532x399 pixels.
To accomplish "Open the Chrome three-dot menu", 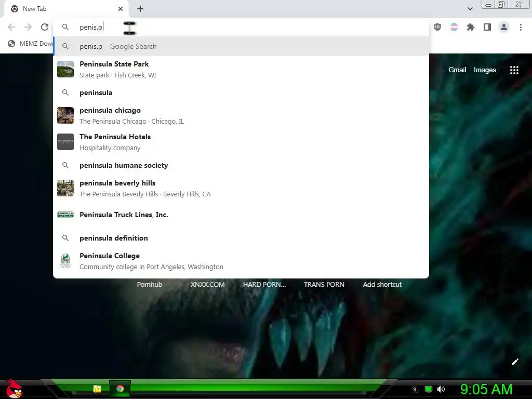I will [521, 27].
